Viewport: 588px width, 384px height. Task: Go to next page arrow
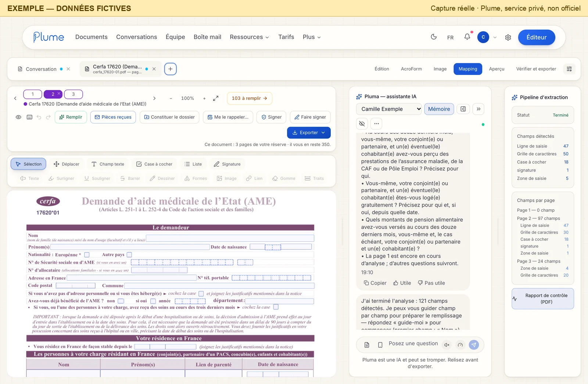154,98
